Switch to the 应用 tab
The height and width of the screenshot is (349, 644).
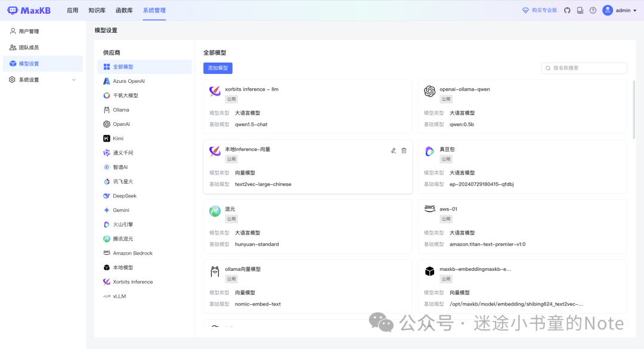(73, 10)
